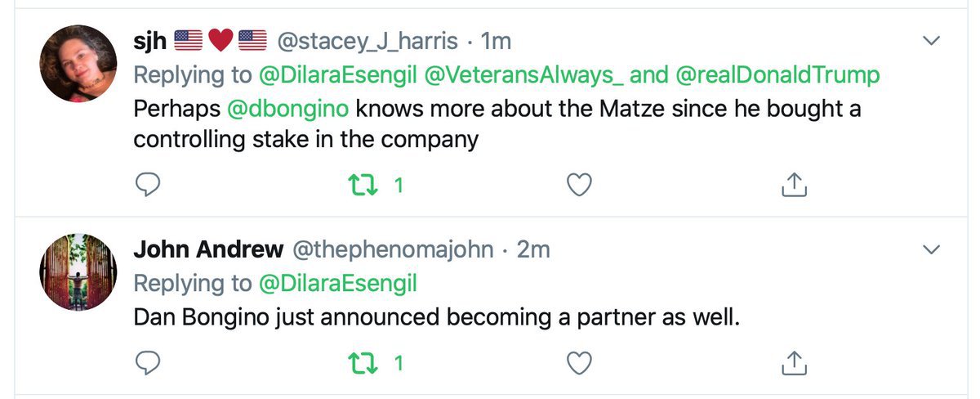Share sjh's tweet
The width and height of the screenshot is (980, 399).
click(x=794, y=186)
